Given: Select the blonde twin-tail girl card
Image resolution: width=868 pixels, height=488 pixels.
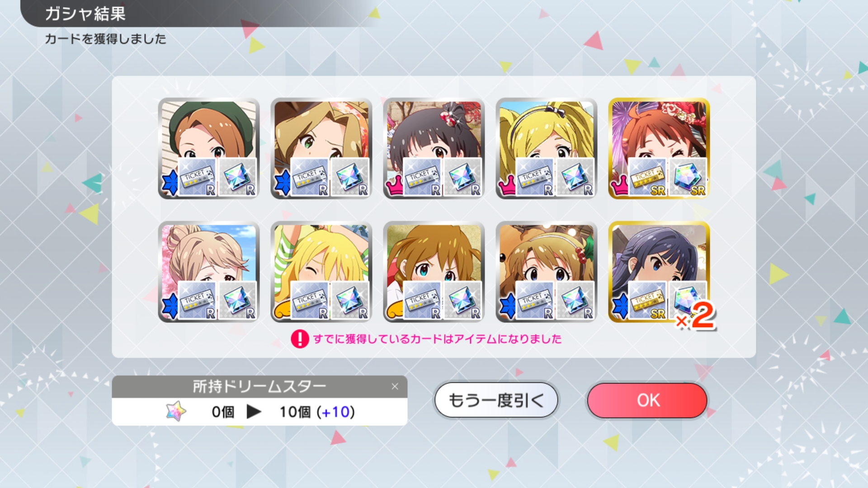Looking at the screenshot, I should coord(547,148).
